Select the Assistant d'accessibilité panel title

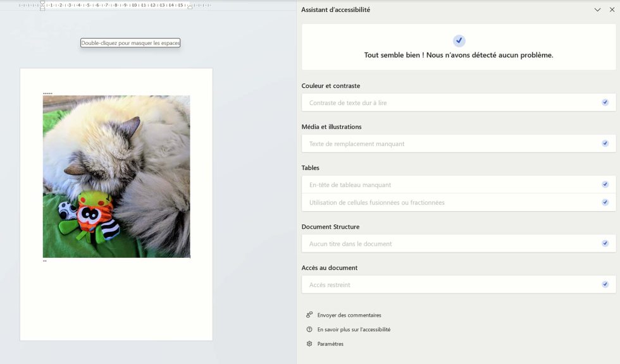pos(336,9)
